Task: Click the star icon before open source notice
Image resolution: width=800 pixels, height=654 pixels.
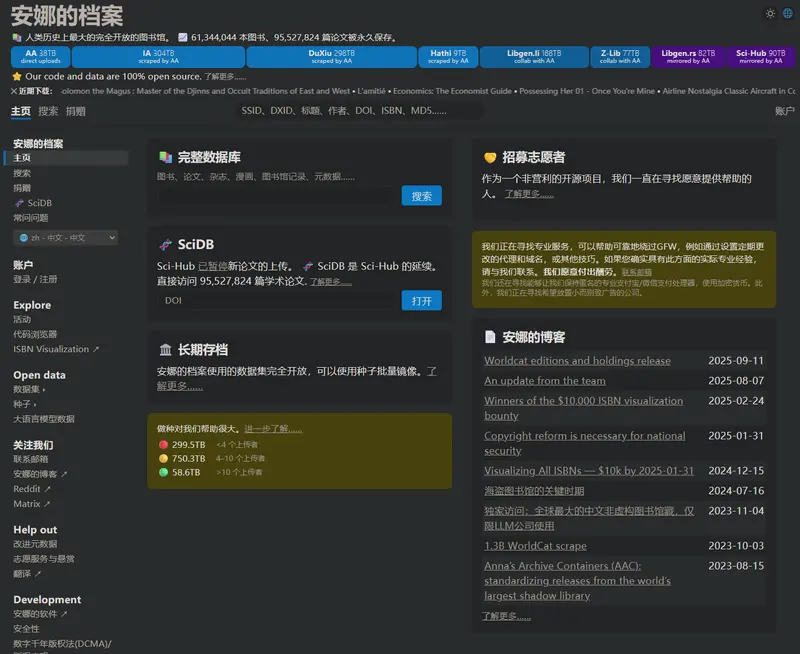Action: tap(16, 76)
